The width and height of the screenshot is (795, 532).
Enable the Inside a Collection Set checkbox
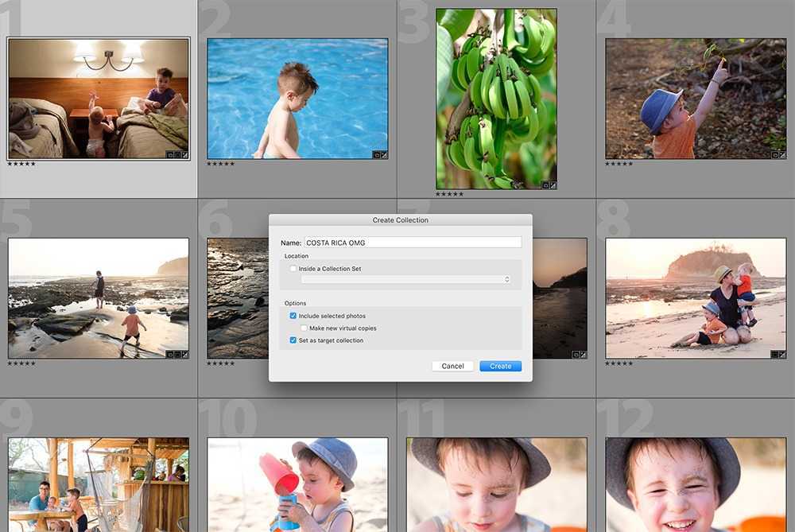293,269
